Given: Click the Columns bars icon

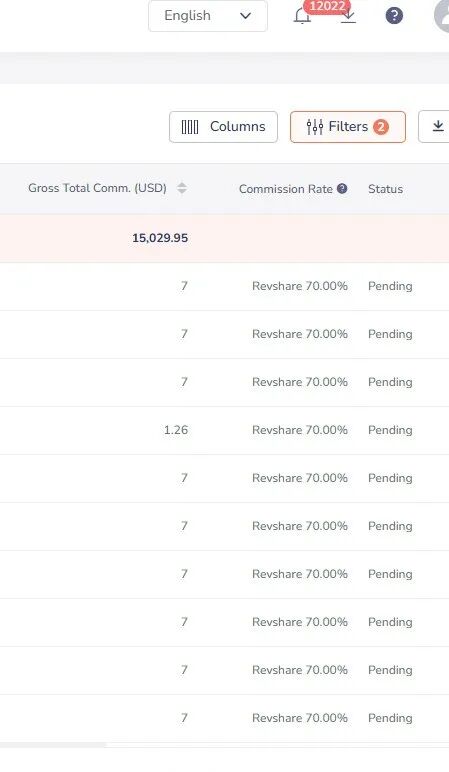Looking at the screenshot, I should coord(190,127).
